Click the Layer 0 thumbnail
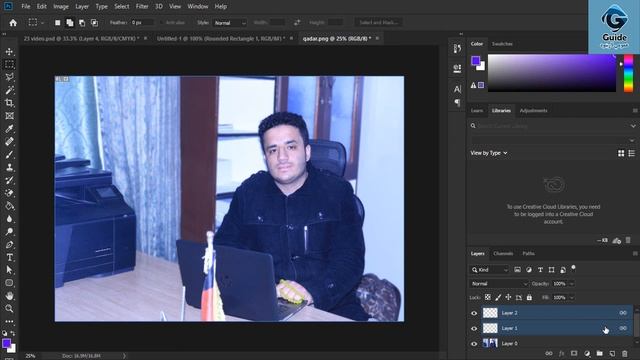Viewport: 640px width, 360px height. pyautogui.click(x=490, y=343)
